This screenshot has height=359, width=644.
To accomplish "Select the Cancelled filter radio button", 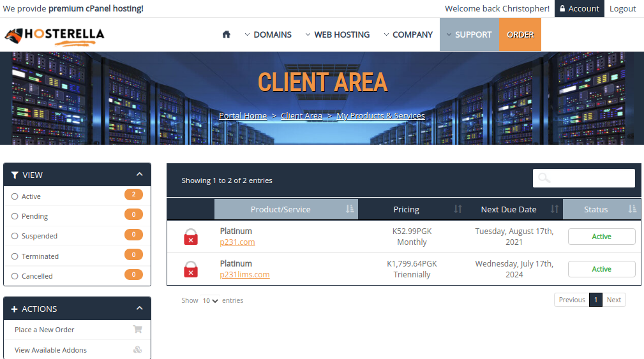I will click(x=15, y=276).
